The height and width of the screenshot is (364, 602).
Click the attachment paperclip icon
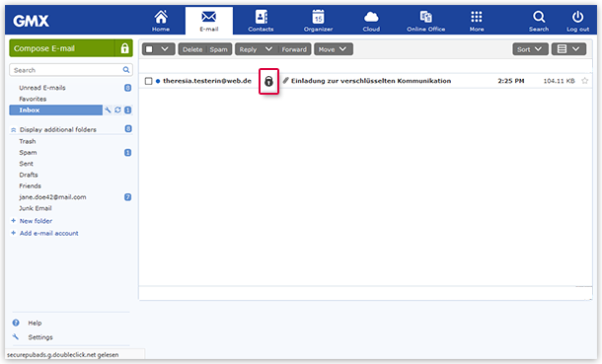pos(285,81)
